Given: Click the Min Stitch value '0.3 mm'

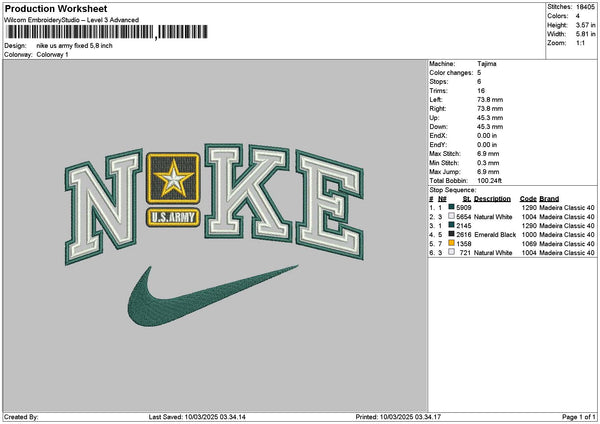Looking at the screenshot, I should tap(488, 163).
